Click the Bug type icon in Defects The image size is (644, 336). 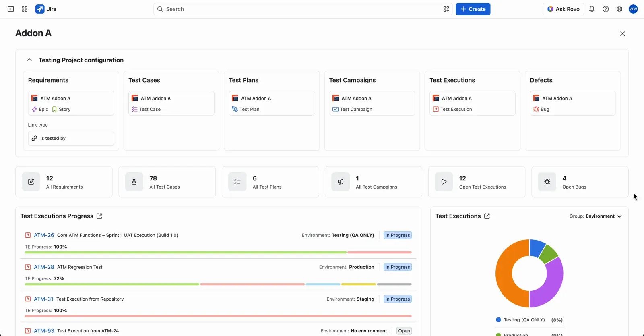pyautogui.click(x=536, y=109)
